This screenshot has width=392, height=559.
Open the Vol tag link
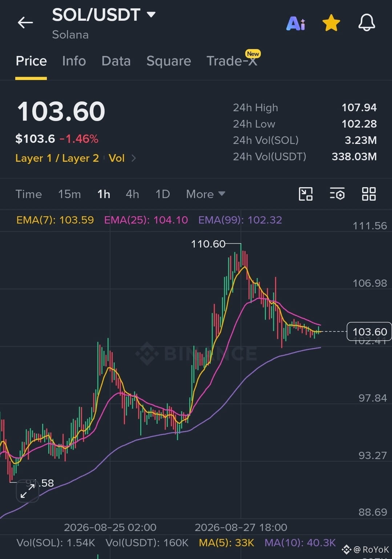coord(117,158)
